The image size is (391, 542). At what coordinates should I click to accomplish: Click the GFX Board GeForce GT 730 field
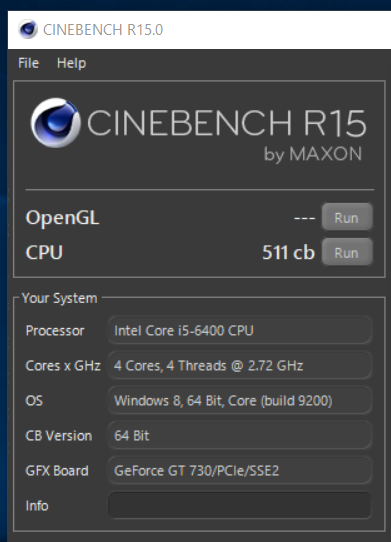[240, 470]
